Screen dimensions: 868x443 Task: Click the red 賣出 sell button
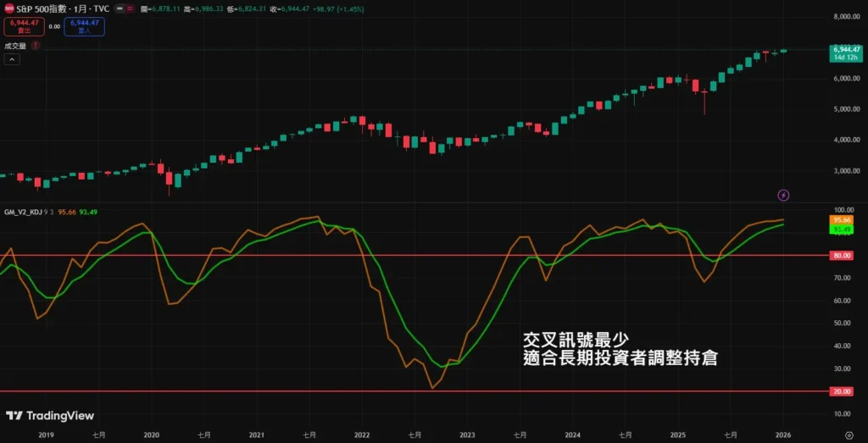22,26
